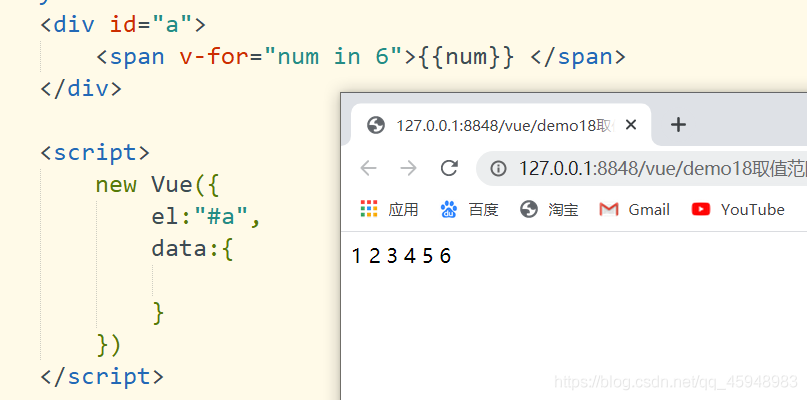Image resolution: width=807 pixels, height=400 pixels.
Task: Open the 应用 apps bookmark
Action: tap(389, 210)
